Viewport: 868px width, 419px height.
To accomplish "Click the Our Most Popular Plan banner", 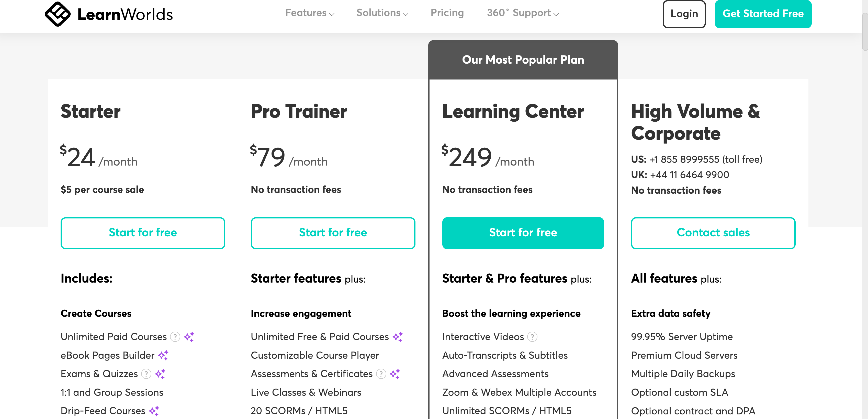I will click(x=523, y=60).
